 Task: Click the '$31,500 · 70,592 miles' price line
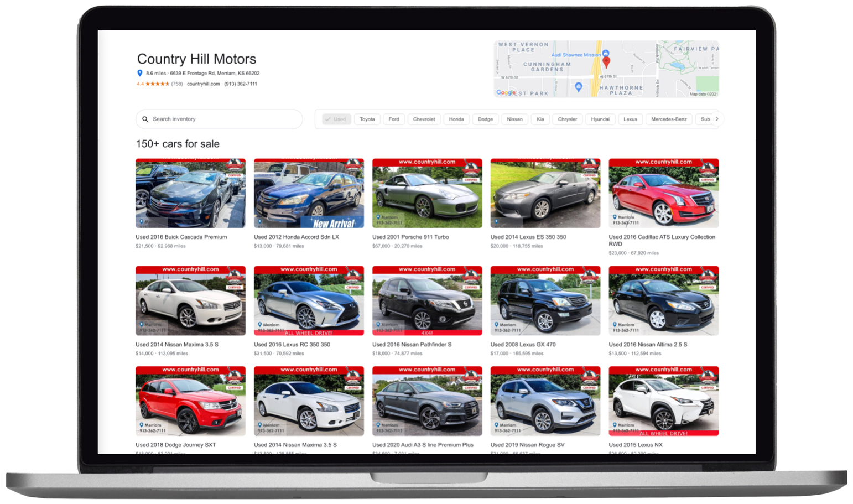[x=279, y=354]
